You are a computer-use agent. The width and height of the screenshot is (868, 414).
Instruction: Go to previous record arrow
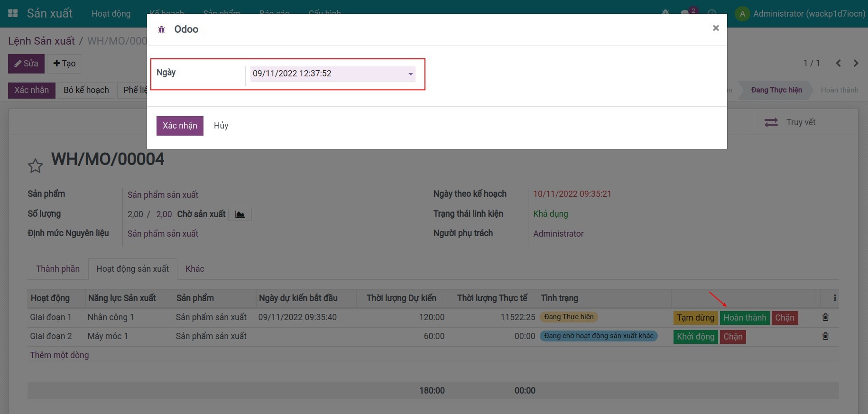click(838, 63)
